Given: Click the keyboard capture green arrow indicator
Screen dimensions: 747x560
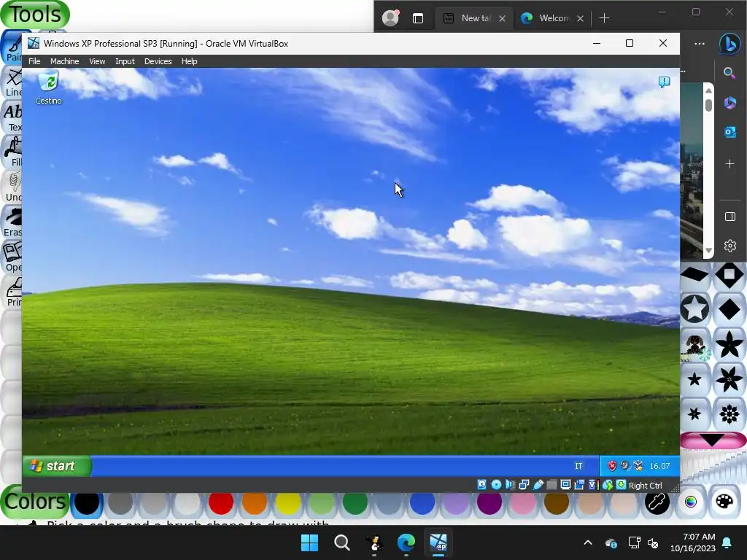Looking at the screenshot, I should (621, 485).
